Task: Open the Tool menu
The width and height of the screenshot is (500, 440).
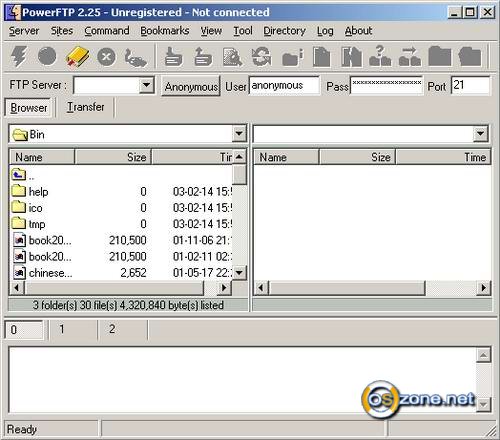Action: point(243,31)
